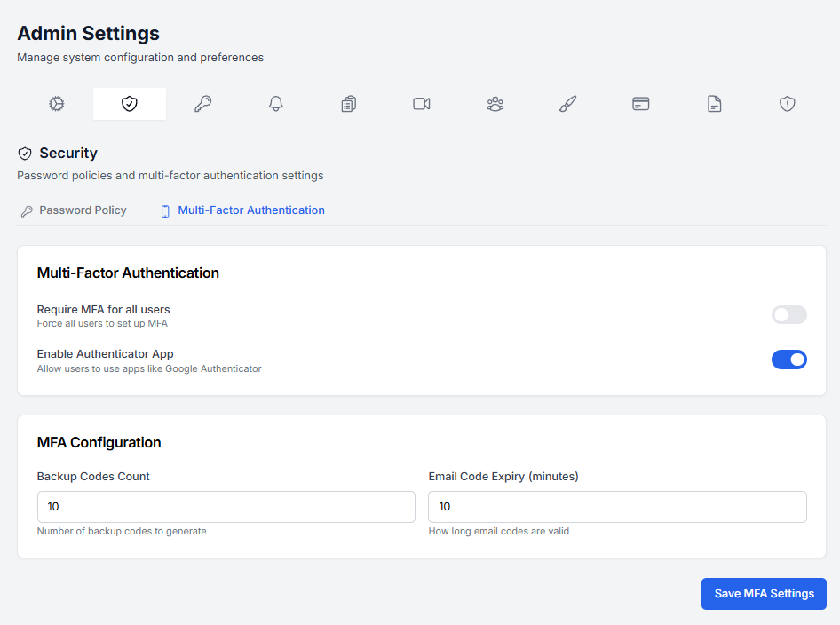This screenshot has height=625, width=840.
Task: Click the 'Require MFA for all users' label
Action: tap(103, 310)
